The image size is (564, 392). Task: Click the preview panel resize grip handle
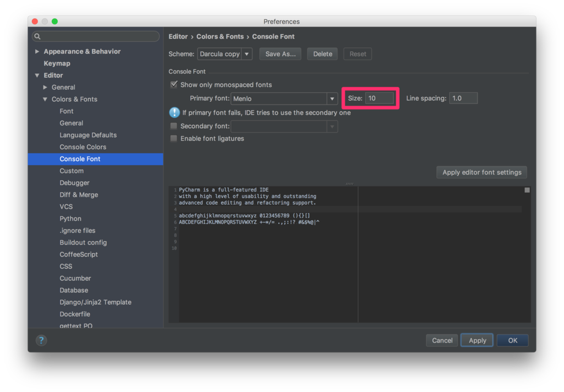pyautogui.click(x=349, y=183)
